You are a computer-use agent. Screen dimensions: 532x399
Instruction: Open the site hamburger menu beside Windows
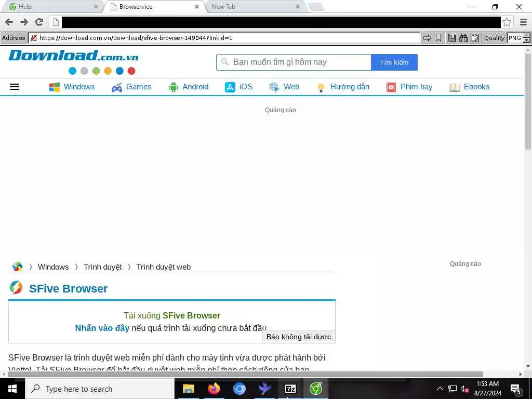tap(15, 87)
